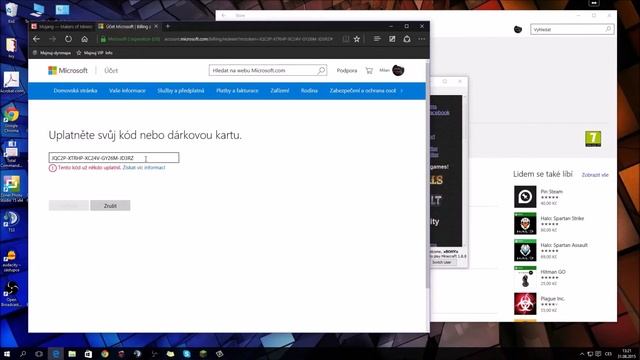Open Store from the taskbar

[x=88, y=353]
